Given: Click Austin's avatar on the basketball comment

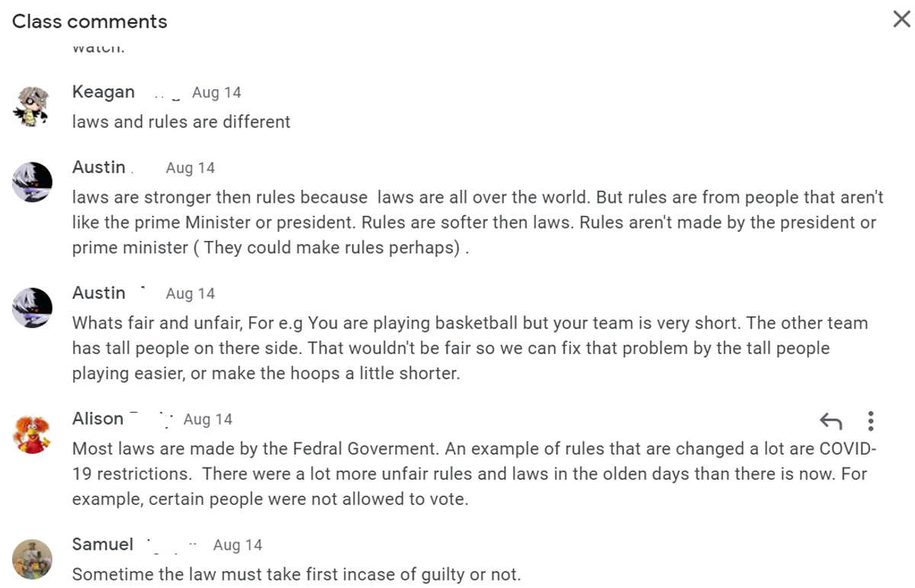Looking at the screenshot, I should pyautogui.click(x=32, y=307).
